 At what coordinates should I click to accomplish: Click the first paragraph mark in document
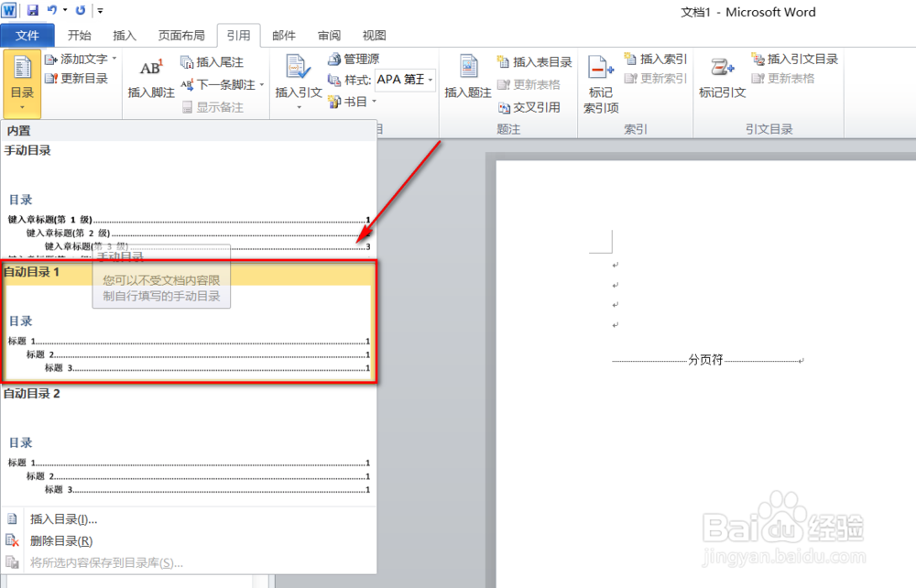click(616, 265)
